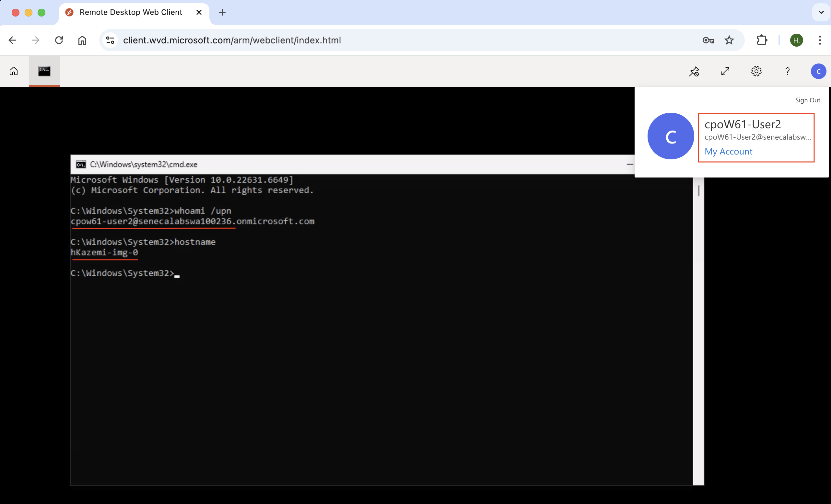Go to the web client home feed icon

(x=14, y=71)
